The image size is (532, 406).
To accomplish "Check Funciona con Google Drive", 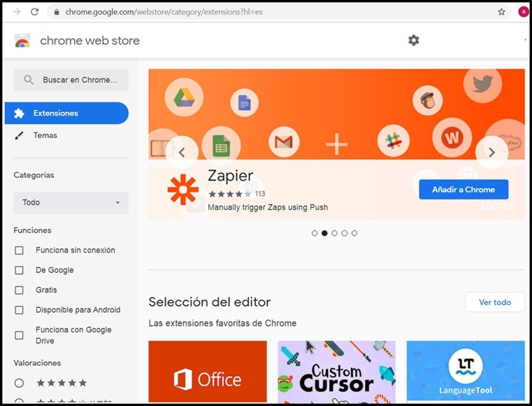I will click(19, 335).
